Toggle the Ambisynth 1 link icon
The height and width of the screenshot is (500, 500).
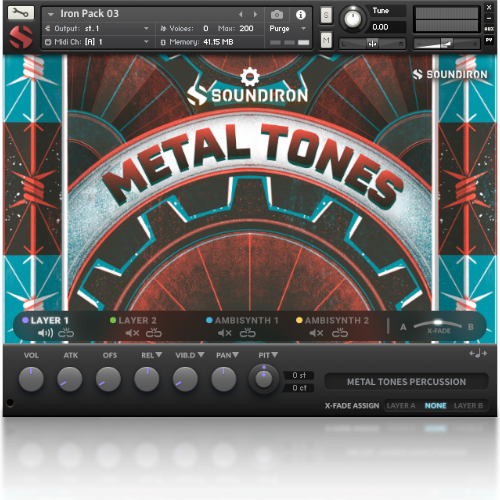248,333
